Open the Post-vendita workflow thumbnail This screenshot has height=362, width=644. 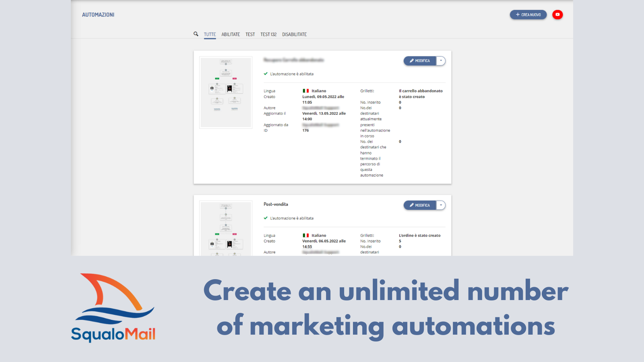pyautogui.click(x=226, y=228)
